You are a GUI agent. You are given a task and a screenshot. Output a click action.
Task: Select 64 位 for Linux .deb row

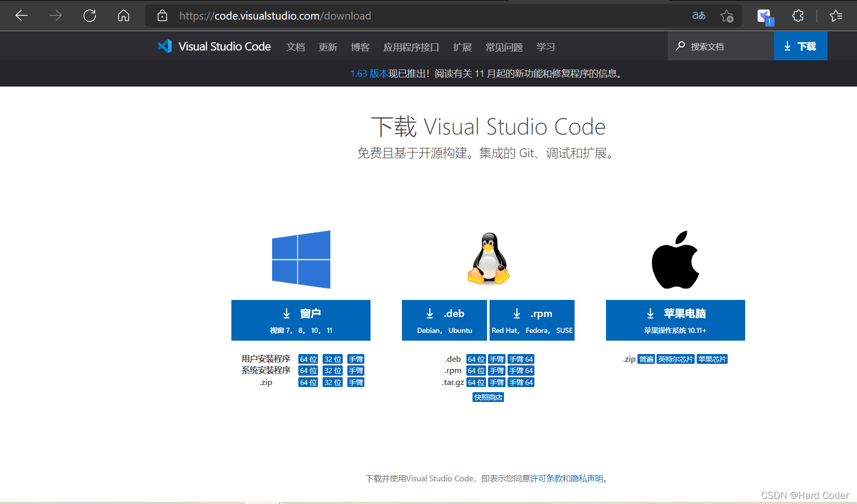point(476,359)
